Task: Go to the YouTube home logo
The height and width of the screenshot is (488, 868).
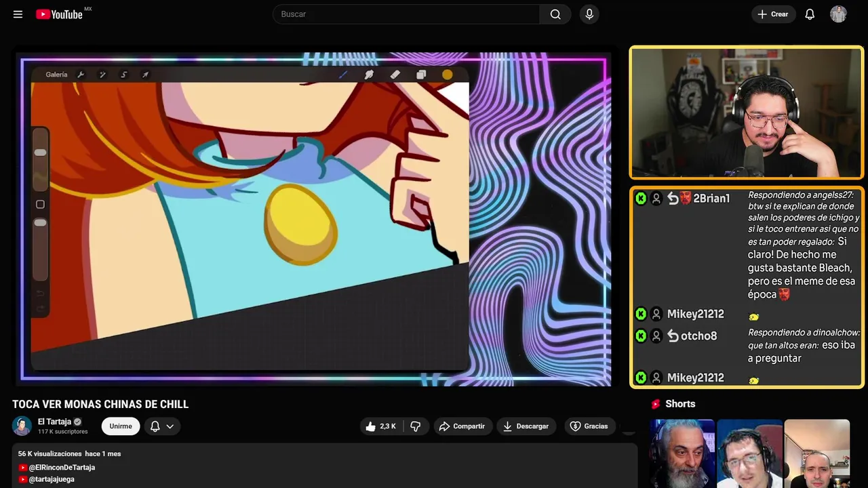Action: point(60,14)
